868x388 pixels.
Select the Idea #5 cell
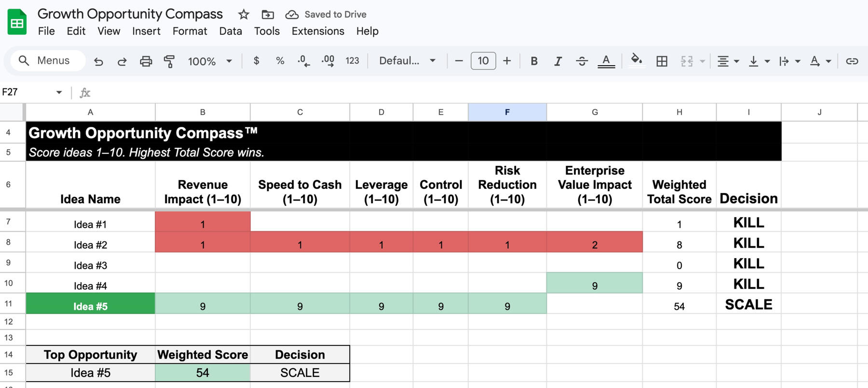pos(90,306)
